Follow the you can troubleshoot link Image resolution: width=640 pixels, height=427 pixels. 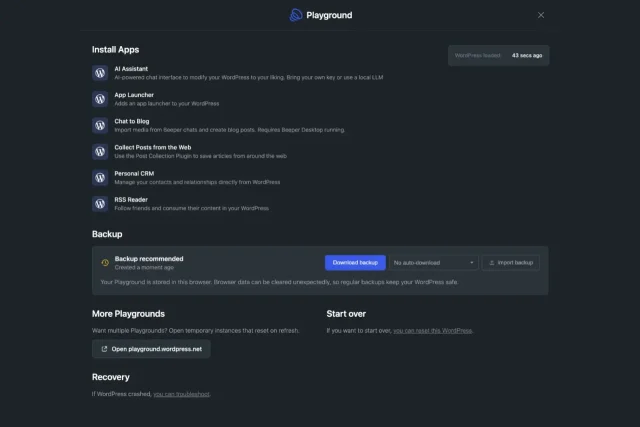click(181, 394)
